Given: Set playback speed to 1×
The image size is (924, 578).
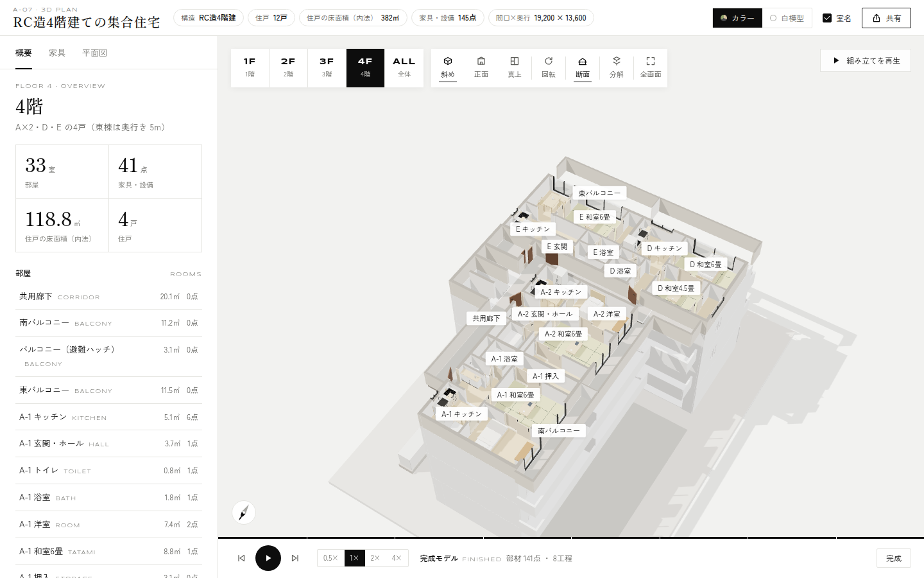Looking at the screenshot, I should 354,558.
